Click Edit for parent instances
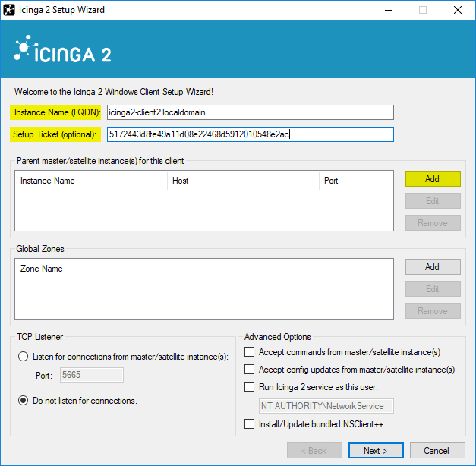The width and height of the screenshot is (476, 466). [x=433, y=200]
